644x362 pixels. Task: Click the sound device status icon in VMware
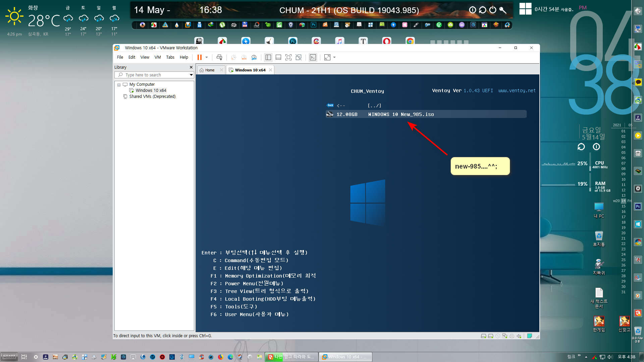click(x=519, y=336)
